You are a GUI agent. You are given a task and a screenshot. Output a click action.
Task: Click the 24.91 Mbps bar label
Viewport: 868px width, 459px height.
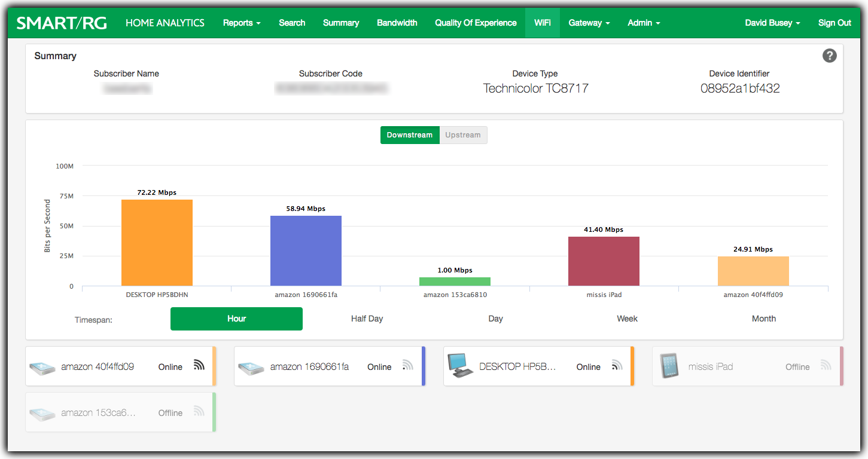click(x=753, y=249)
